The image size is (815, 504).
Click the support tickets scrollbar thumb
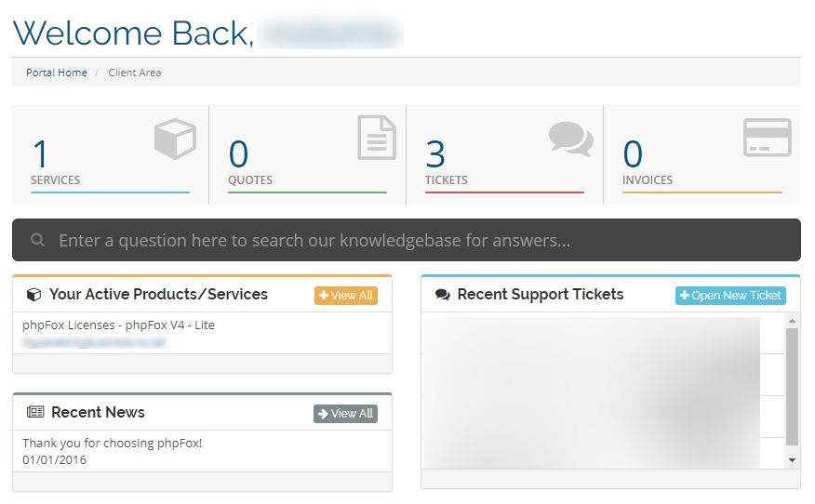tap(792, 386)
